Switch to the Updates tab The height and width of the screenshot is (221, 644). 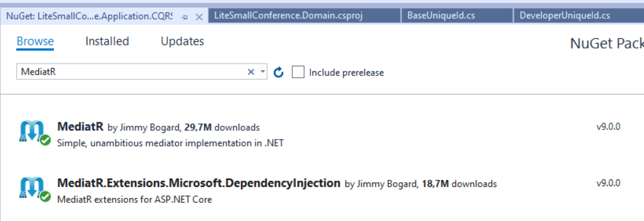pos(182,41)
